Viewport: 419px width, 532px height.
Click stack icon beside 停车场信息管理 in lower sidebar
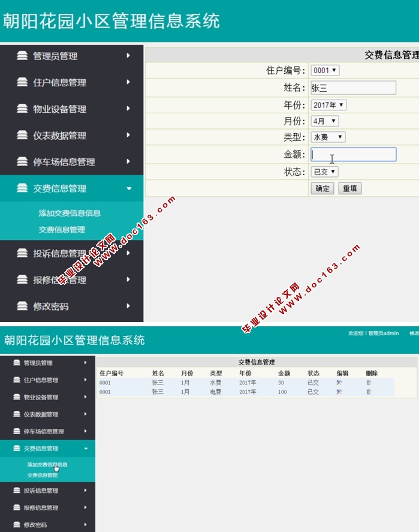17,431
